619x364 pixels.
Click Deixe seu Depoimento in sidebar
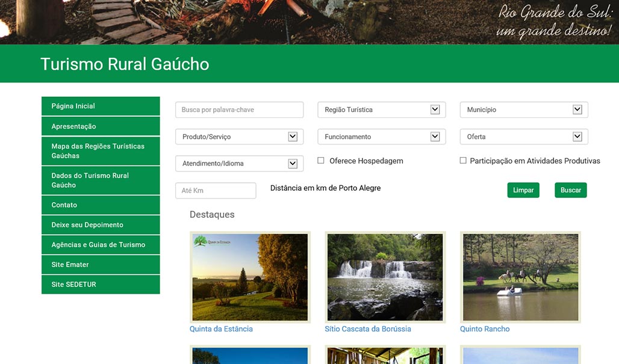[x=101, y=225]
